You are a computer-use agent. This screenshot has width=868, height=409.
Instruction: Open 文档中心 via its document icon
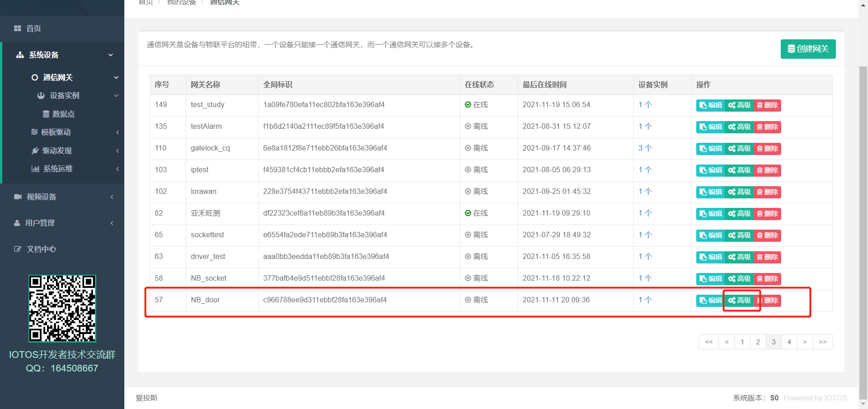(x=17, y=249)
